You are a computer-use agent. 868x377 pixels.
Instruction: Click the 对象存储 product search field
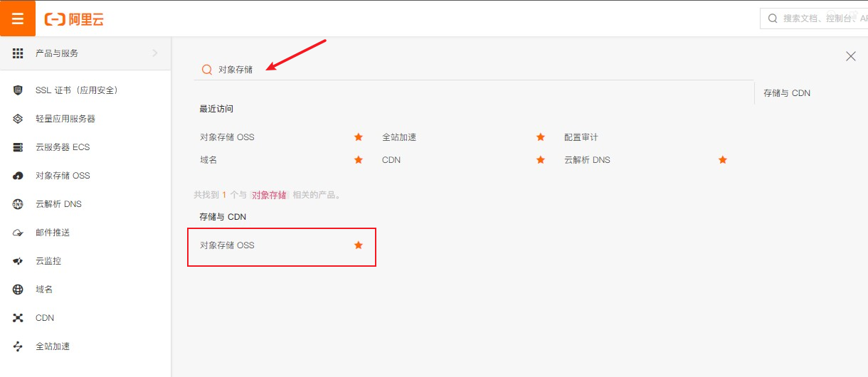click(473, 70)
